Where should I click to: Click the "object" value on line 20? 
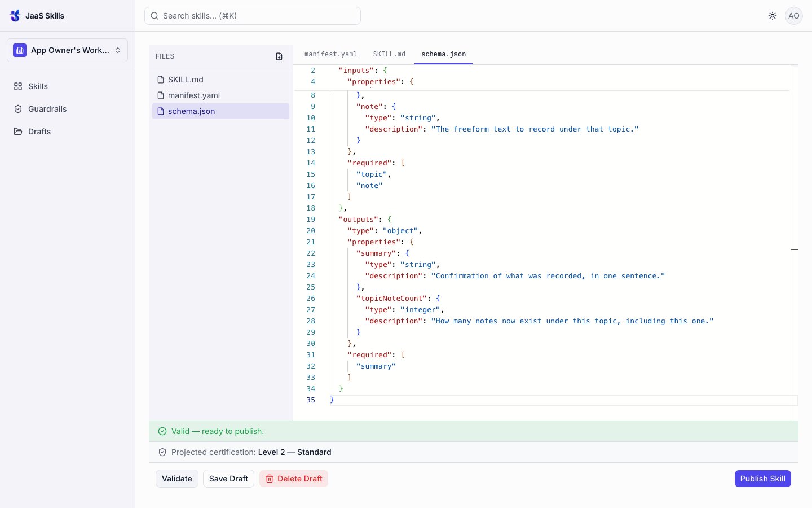[x=400, y=231]
